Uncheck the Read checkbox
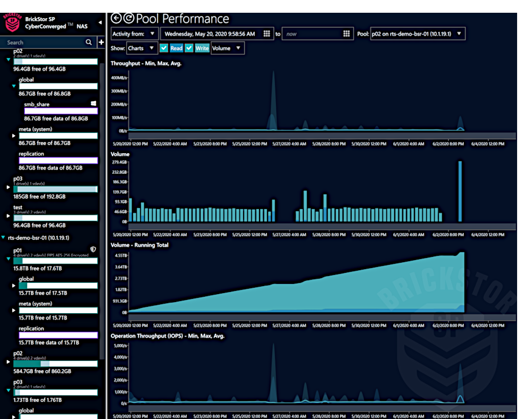Viewport: 532px width, 419px height. (164, 48)
